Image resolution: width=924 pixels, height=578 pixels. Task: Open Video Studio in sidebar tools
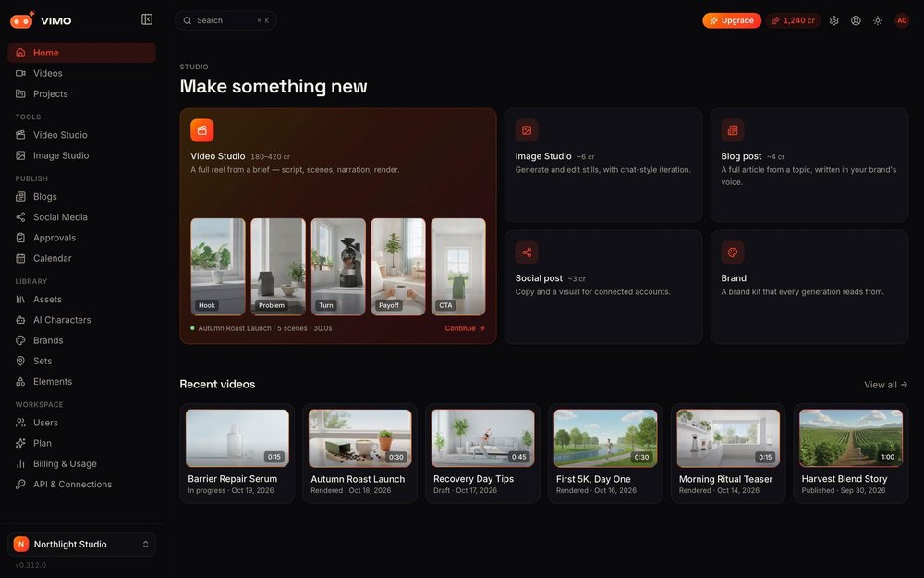(x=82, y=135)
